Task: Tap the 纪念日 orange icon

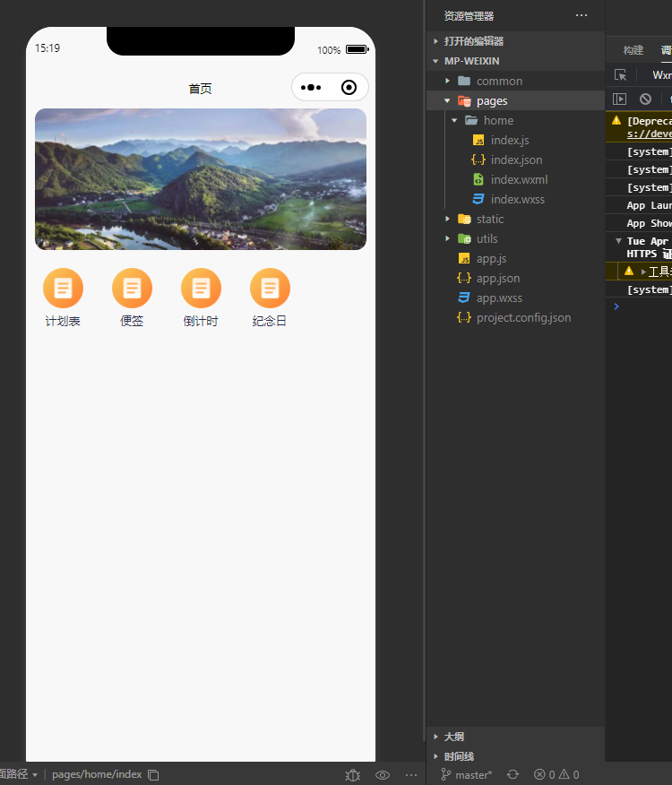Action: (x=270, y=289)
